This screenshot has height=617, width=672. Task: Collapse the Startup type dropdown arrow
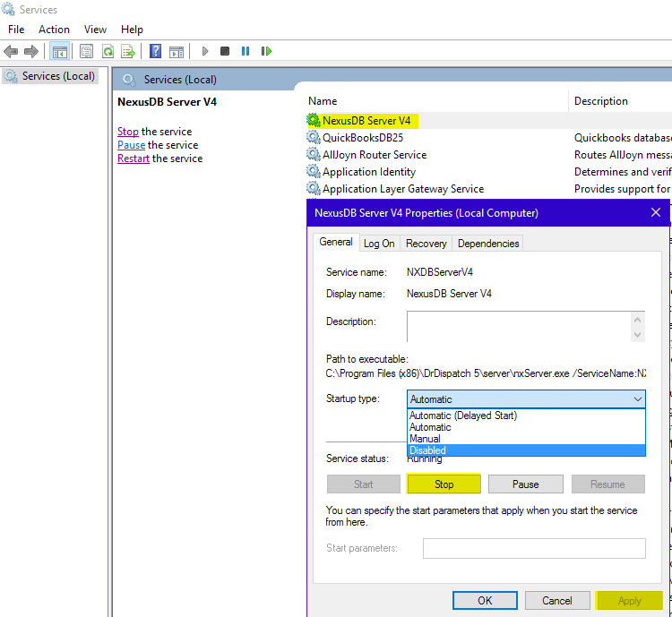click(638, 399)
